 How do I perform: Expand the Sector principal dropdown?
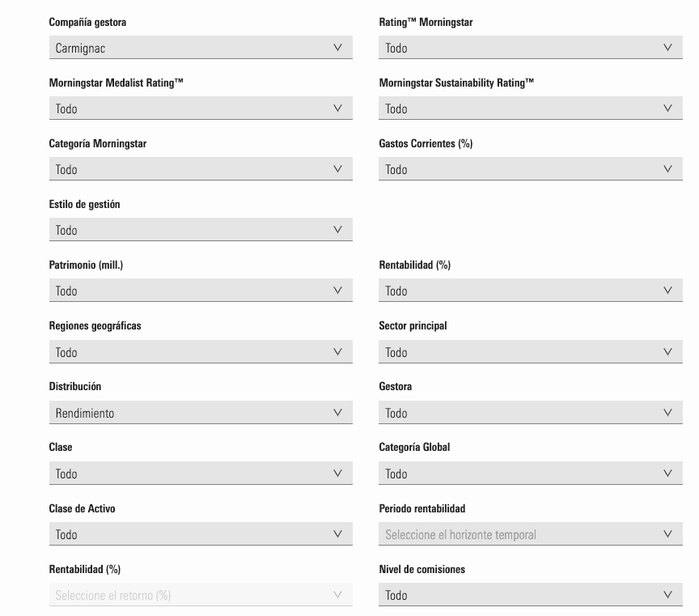coord(531,351)
